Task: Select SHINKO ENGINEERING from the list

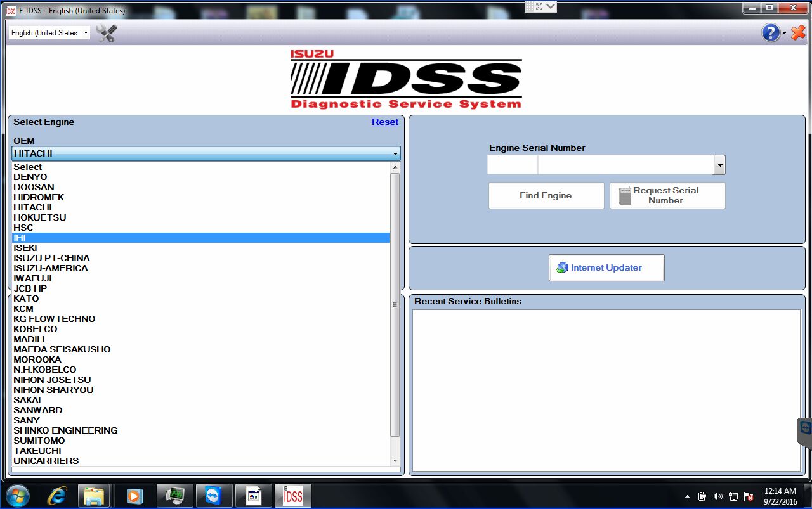Action: coord(200,430)
